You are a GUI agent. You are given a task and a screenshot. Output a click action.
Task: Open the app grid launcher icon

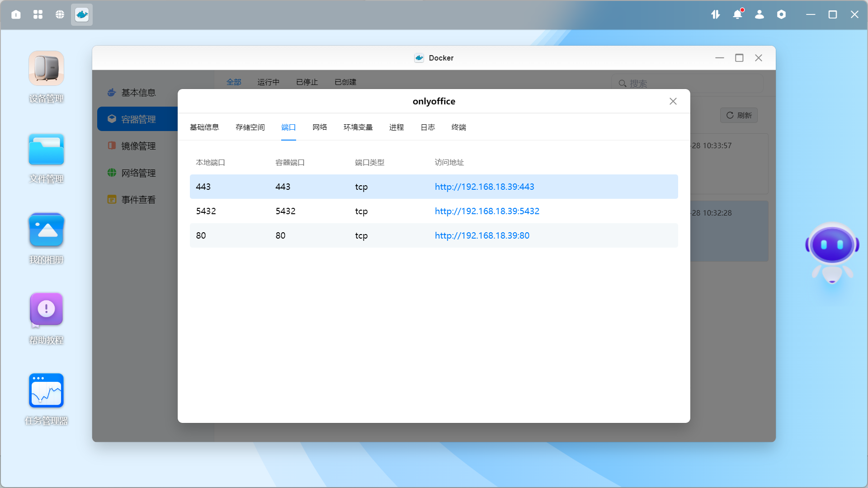(38, 14)
